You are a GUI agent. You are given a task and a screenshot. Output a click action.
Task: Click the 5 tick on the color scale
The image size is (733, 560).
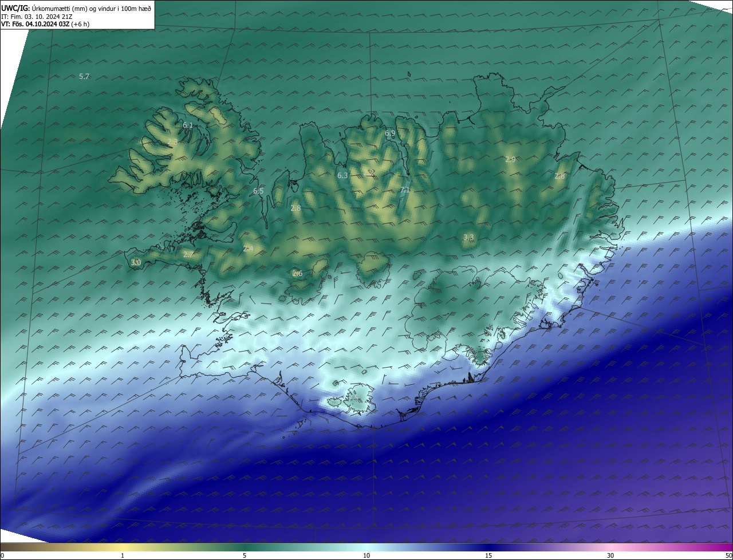click(245, 555)
